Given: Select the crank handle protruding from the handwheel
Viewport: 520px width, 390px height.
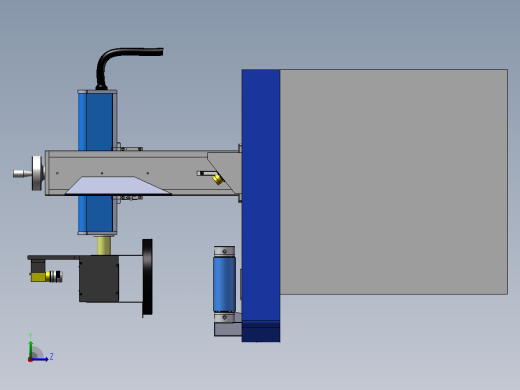Looking at the screenshot, I should coord(22,174).
